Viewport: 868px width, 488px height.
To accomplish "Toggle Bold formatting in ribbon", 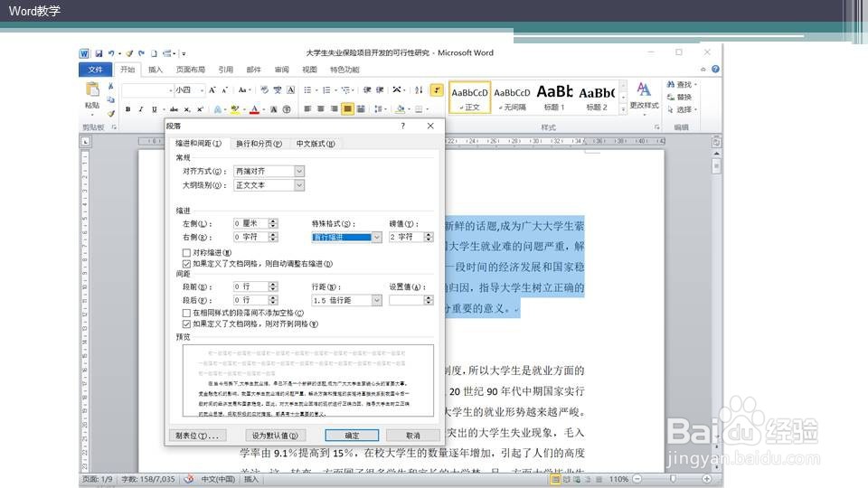I will click(x=127, y=109).
